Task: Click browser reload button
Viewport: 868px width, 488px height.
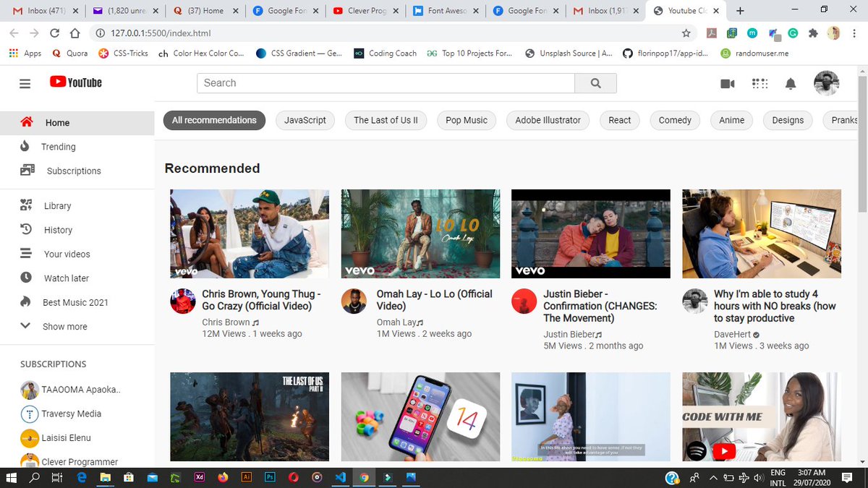Action: [x=54, y=33]
